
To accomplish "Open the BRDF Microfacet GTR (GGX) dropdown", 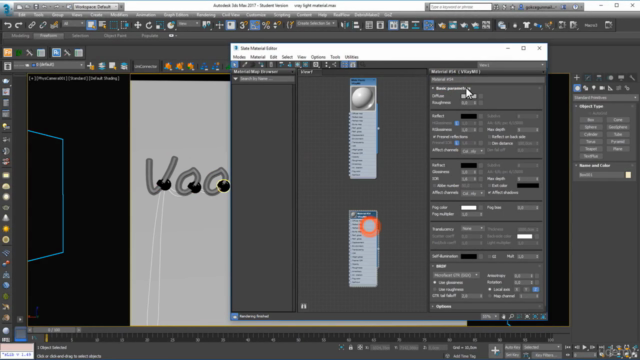I will coord(456,276).
